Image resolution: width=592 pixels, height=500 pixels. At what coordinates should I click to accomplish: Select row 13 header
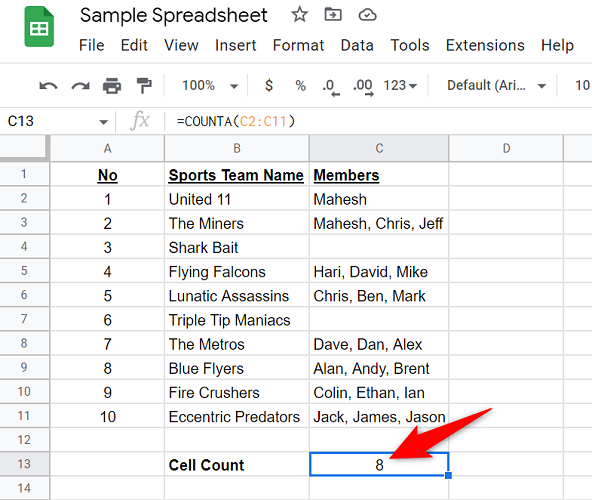[24, 464]
